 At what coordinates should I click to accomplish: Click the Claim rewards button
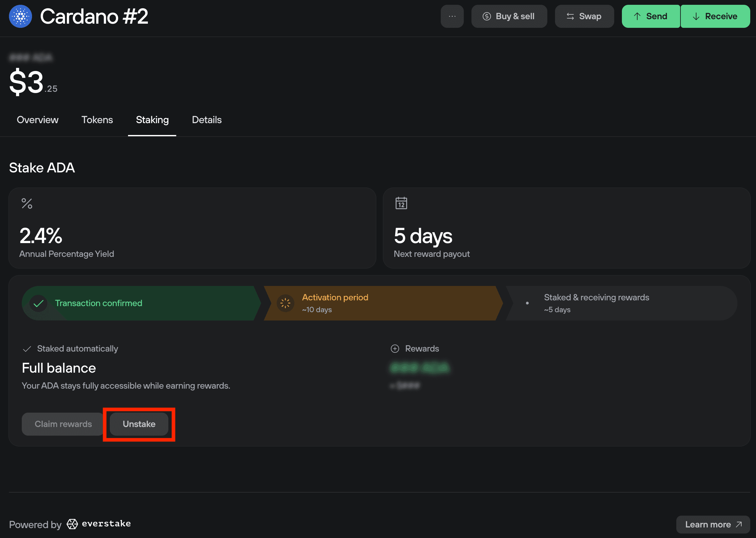pos(62,424)
